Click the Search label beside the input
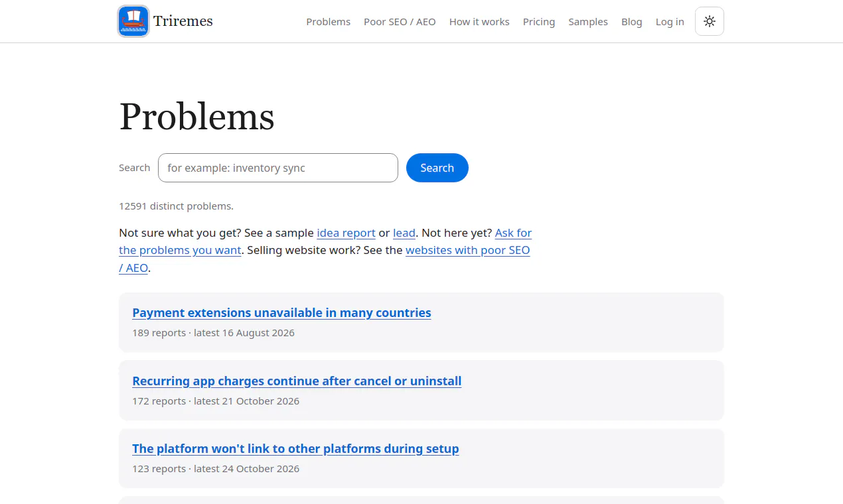The image size is (843, 504). pos(134,168)
